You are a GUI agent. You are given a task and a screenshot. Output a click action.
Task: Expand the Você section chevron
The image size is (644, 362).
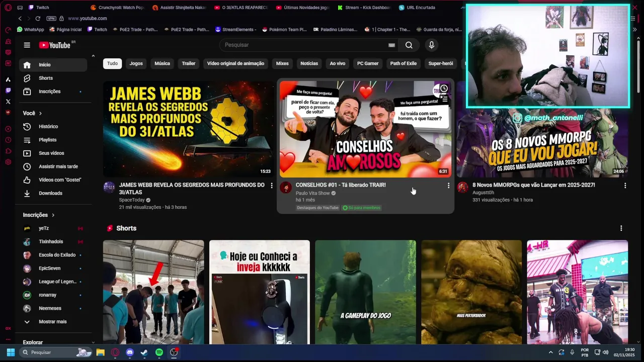tap(40, 113)
